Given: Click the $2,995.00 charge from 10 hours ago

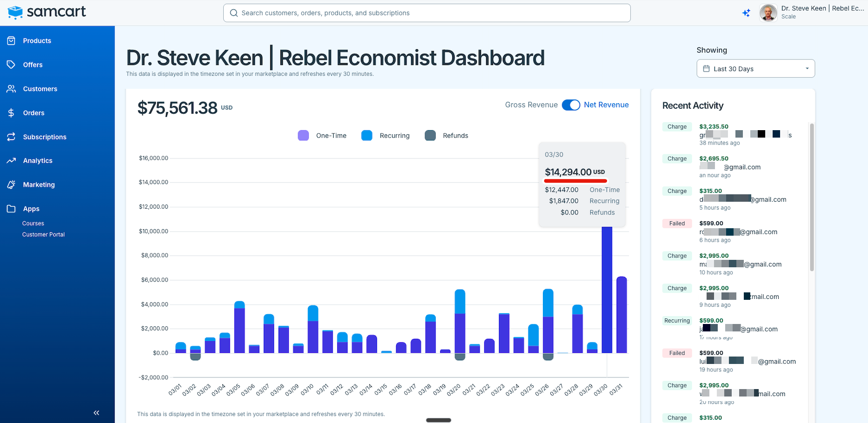Looking at the screenshot, I should click(x=714, y=256).
